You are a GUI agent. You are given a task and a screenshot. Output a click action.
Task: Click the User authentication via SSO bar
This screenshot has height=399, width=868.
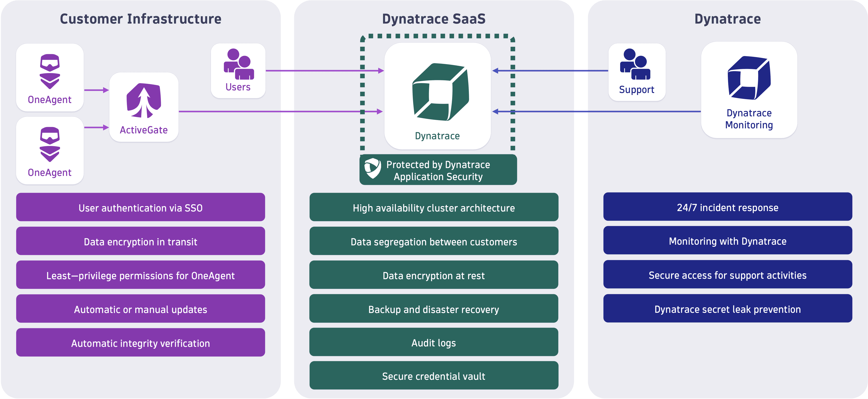[140, 207]
